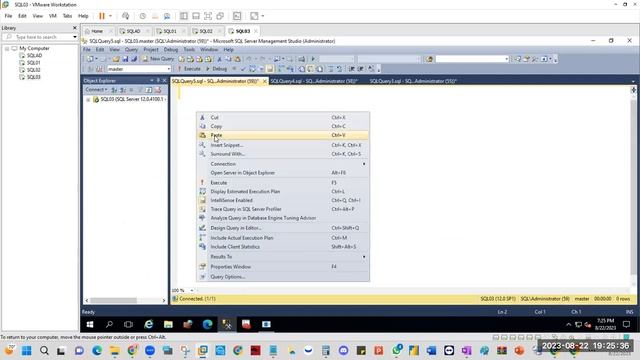Image resolution: width=640 pixels, height=360 pixels.
Task: Click the host Windows 11 Start icon
Action: [x=27, y=351]
